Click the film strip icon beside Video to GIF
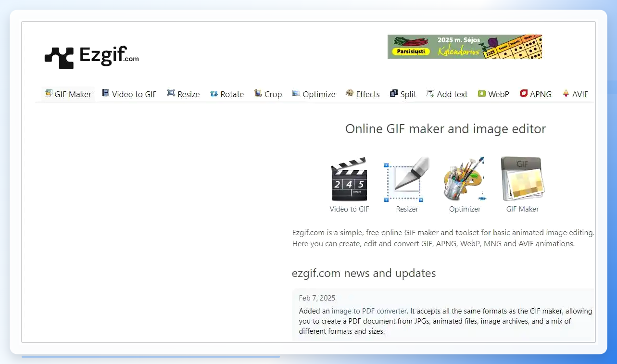 coord(106,93)
